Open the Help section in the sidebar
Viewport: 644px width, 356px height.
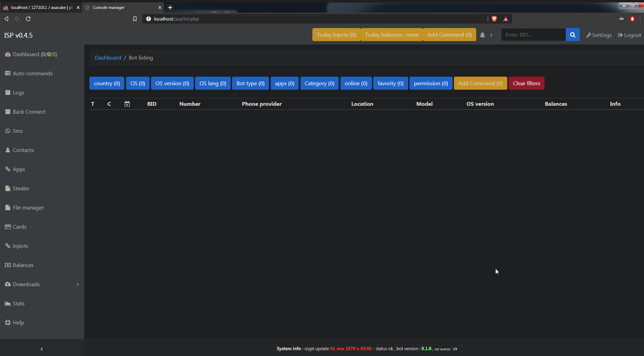click(x=18, y=323)
